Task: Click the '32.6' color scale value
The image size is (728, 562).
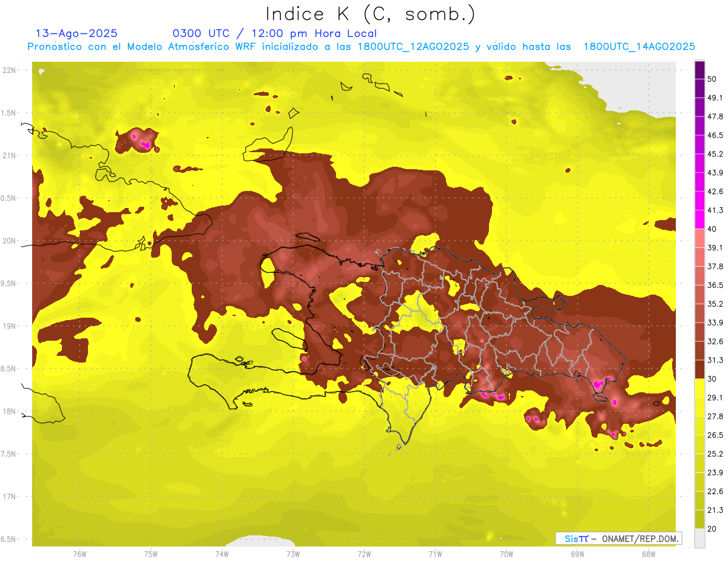Action: [x=715, y=341]
